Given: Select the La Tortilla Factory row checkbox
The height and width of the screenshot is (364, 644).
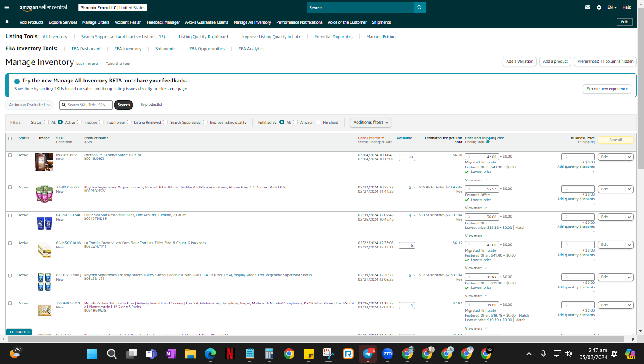Looking at the screenshot, I should (x=10, y=243).
